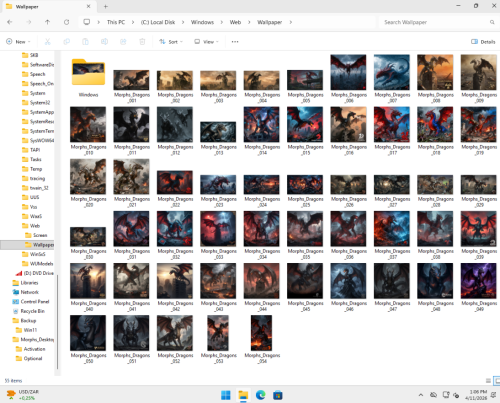
Task: Open the View dropdown menu
Action: pos(206,42)
